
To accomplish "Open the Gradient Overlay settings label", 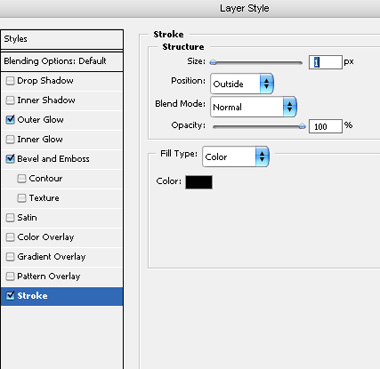I will click(52, 257).
